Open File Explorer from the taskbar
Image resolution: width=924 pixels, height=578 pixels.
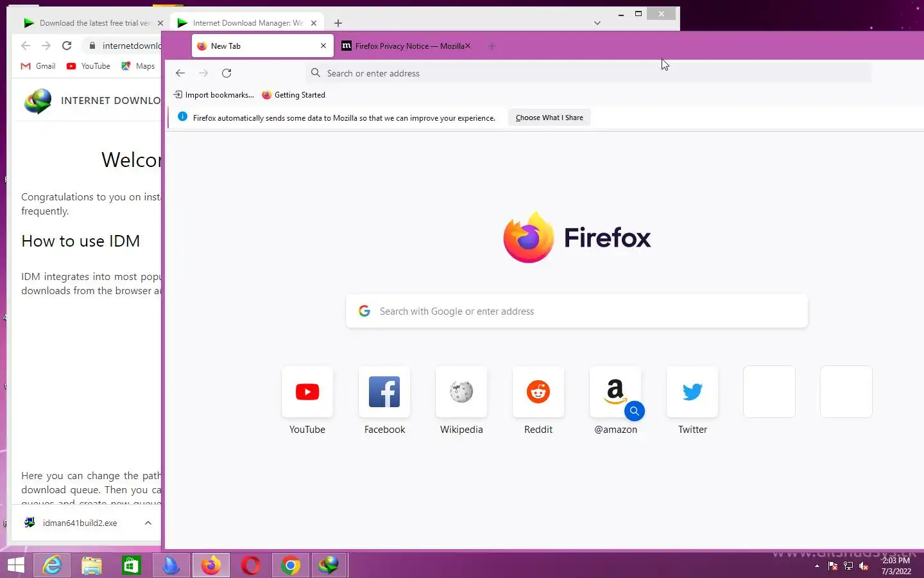[92, 566]
